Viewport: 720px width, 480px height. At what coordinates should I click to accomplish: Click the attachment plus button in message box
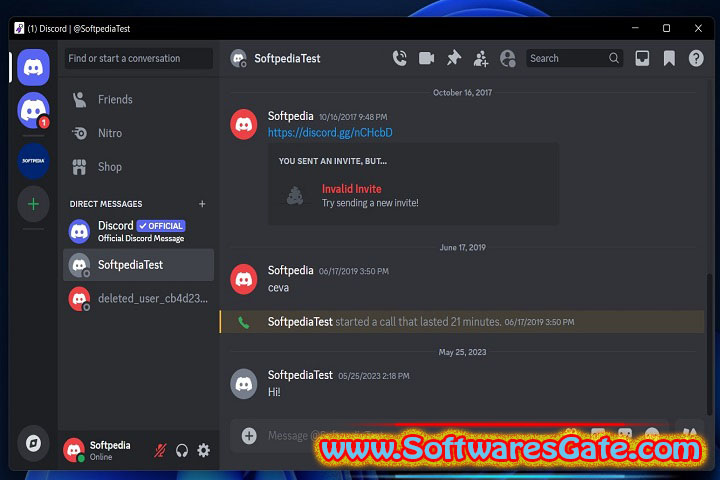click(x=249, y=435)
